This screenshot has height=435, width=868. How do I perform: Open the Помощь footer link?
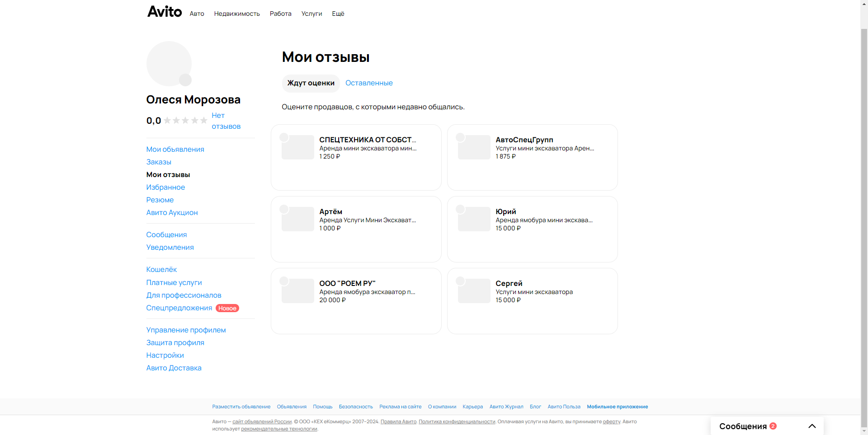pyautogui.click(x=323, y=407)
